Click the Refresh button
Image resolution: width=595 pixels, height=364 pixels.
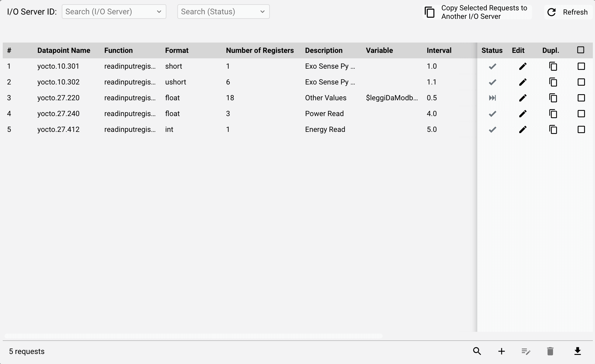click(568, 12)
